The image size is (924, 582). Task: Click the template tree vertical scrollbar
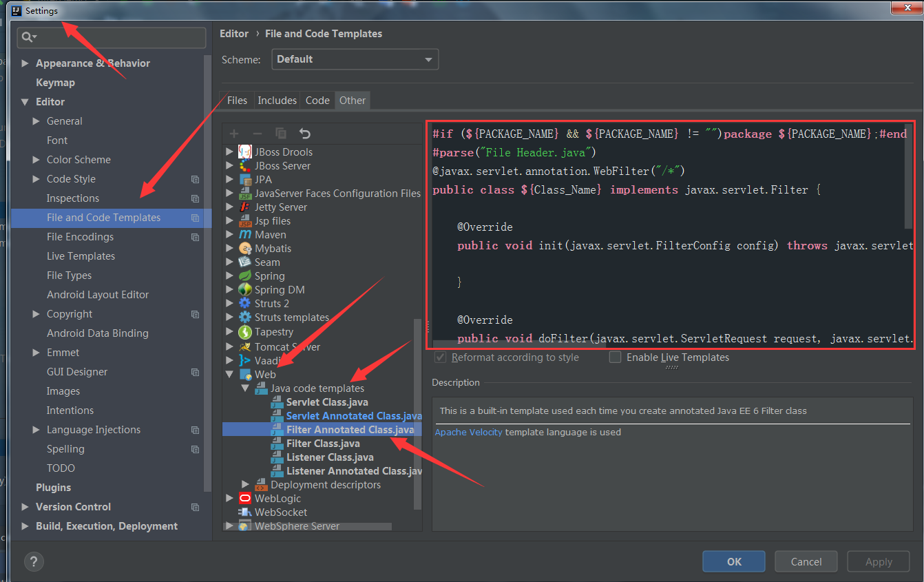417,413
